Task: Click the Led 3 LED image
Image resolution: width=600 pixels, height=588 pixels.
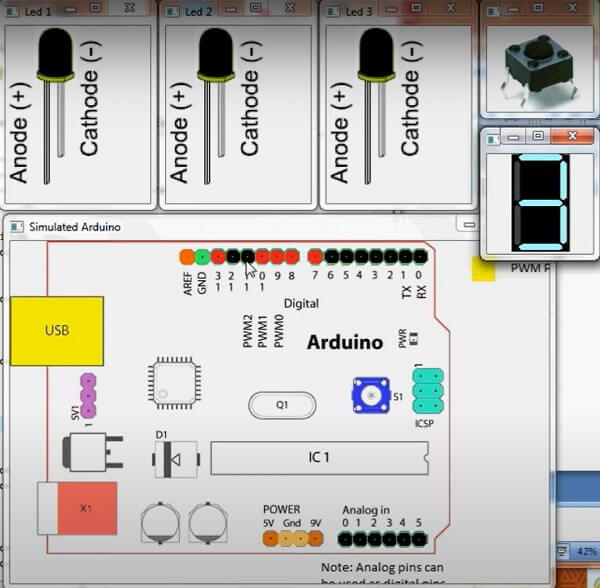Action: tap(377, 105)
